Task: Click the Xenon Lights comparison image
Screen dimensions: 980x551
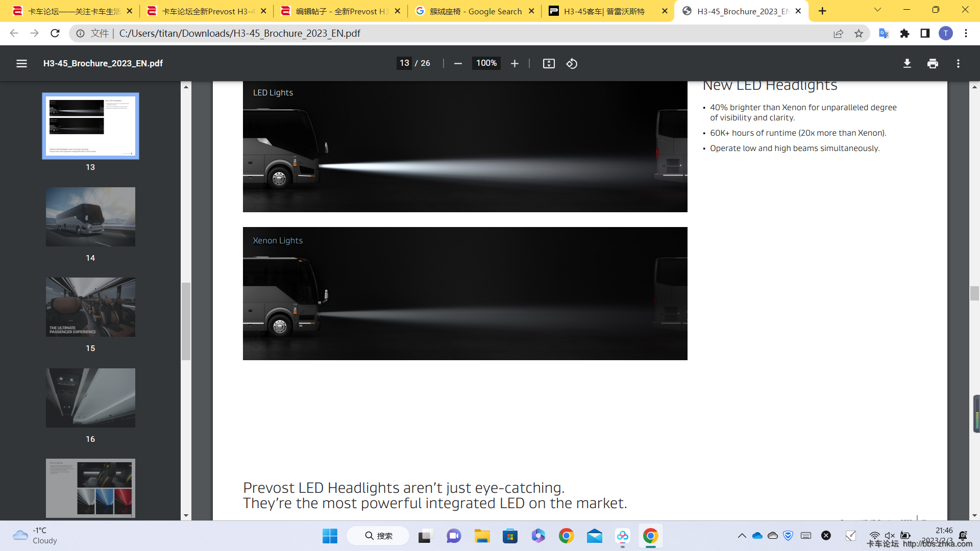Action: coord(465,293)
